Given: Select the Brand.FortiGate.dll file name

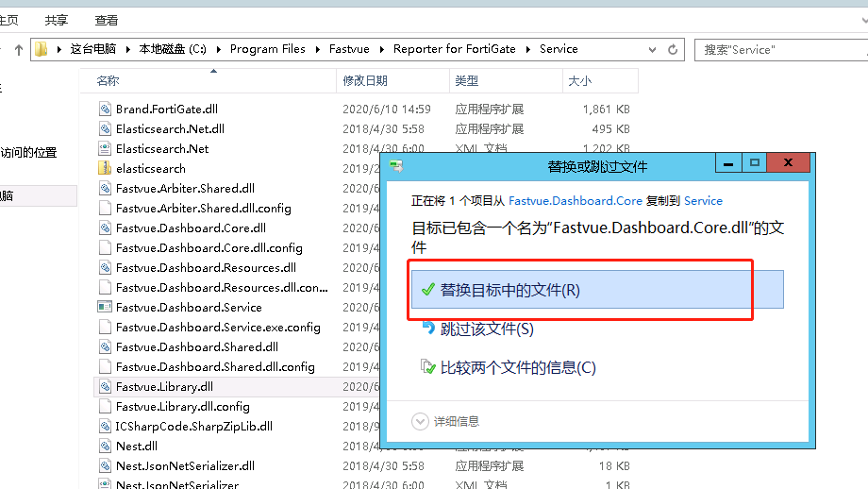Looking at the screenshot, I should click(167, 110).
